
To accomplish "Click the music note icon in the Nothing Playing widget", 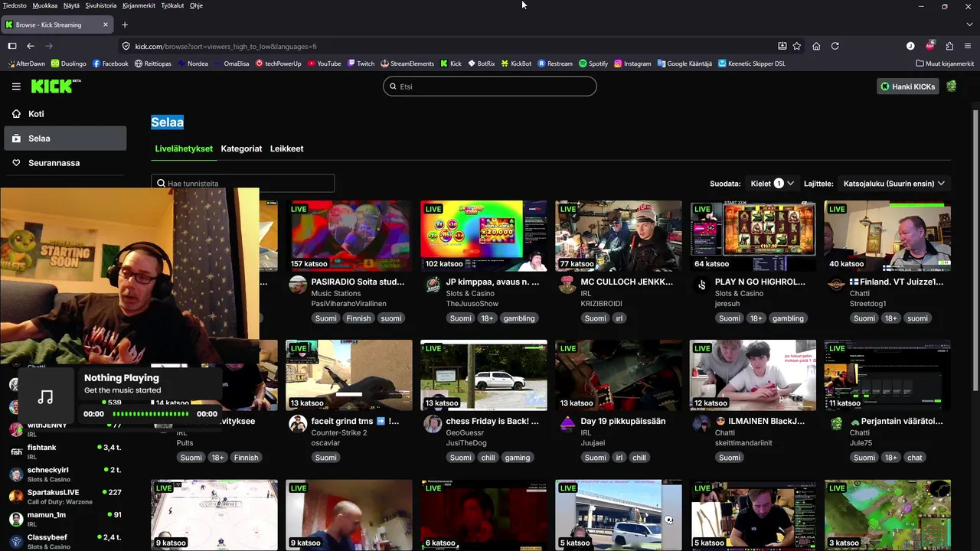I will (x=46, y=396).
